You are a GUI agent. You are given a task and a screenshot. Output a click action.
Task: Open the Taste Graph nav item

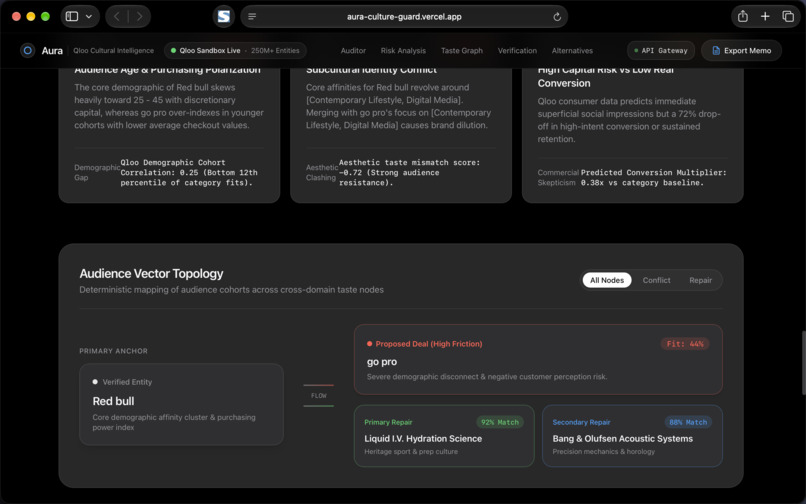(x=462, y=50)
